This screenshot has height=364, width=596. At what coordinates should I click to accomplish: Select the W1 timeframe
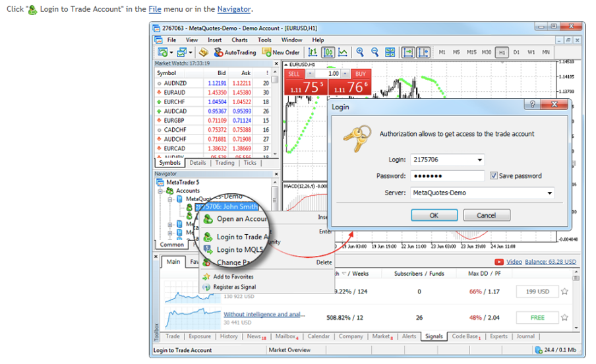tap(531, 52)
